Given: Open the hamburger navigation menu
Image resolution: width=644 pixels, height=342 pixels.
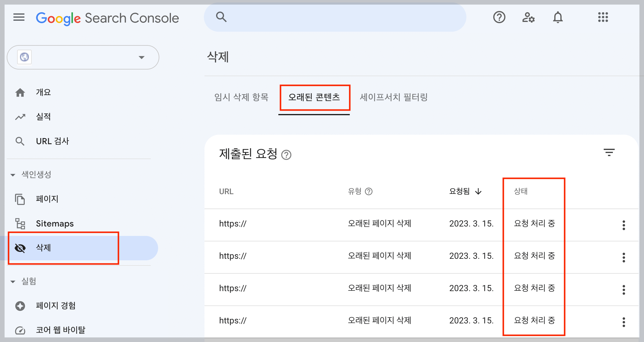Looking at the screenshot, I should [x=19, y=17].
